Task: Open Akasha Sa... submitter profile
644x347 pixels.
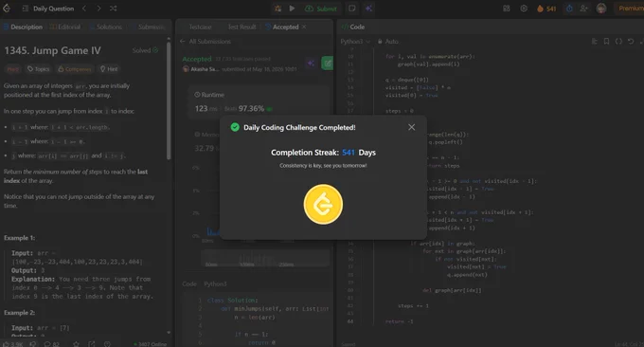Action: [x=201, y=69]
